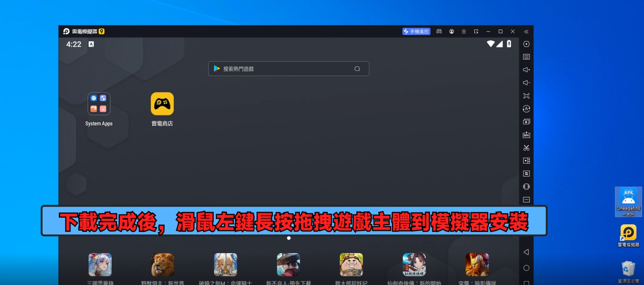Open the 胖大郎捉妖記 game icon
644x285 pixels.
pos(351,265)
